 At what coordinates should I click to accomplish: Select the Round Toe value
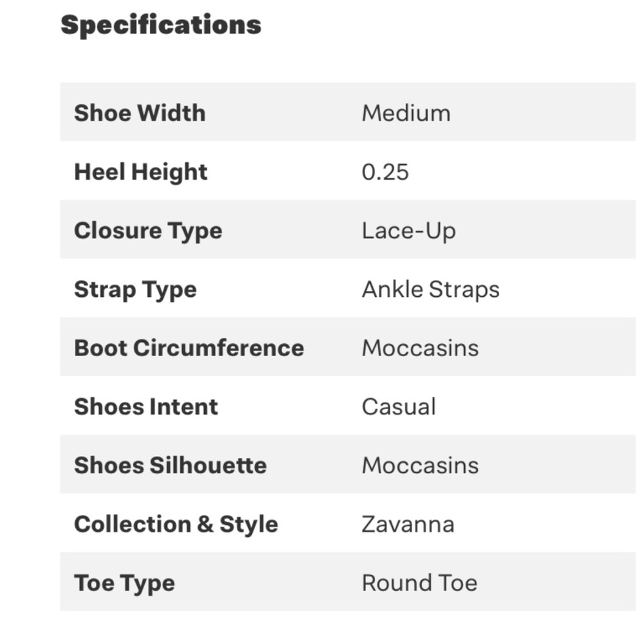[419, 583]
